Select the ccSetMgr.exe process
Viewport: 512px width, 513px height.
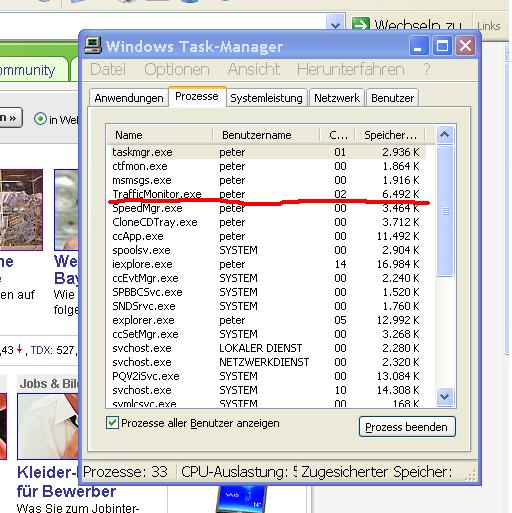(266, 334)
